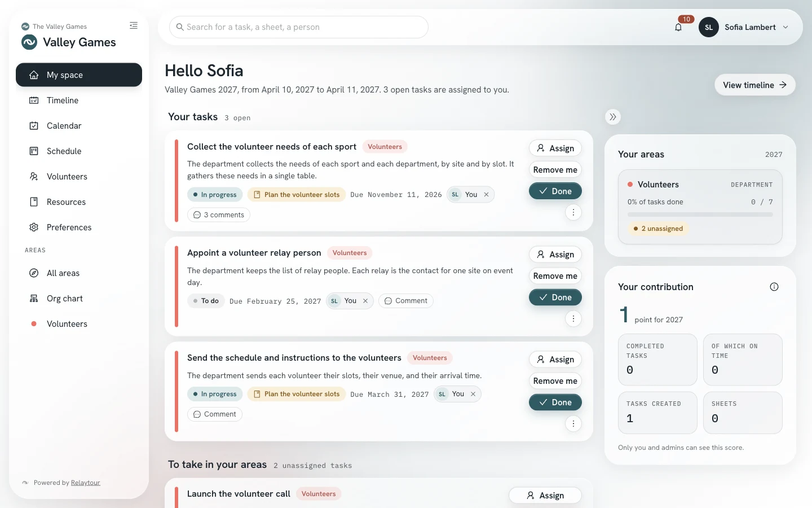Remove You assignee from Send the schedule task

coord(473,394)
